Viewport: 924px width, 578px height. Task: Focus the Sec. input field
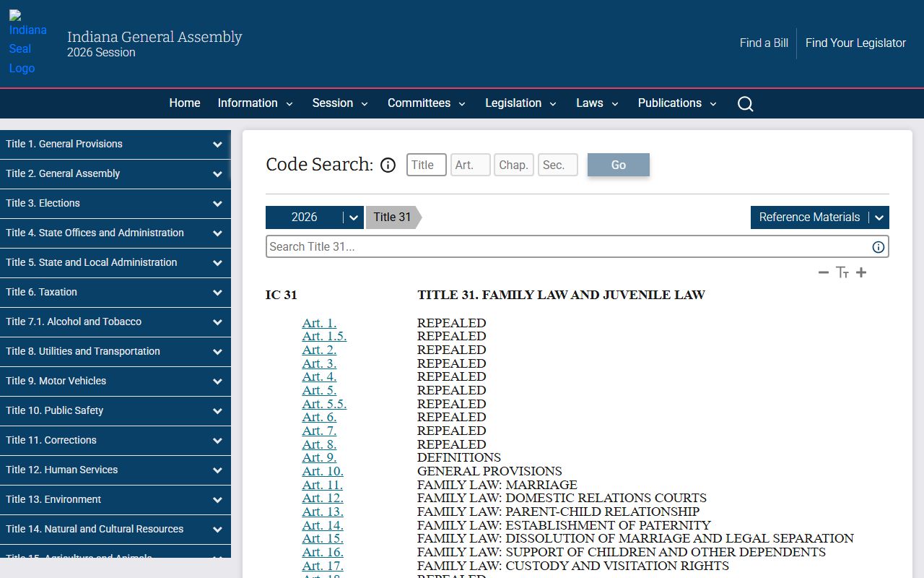coord(558,165)
